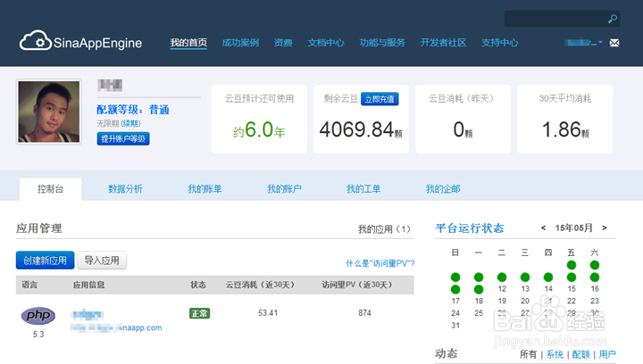Open 文档中心 navigation item

click(x=326, y=43)
